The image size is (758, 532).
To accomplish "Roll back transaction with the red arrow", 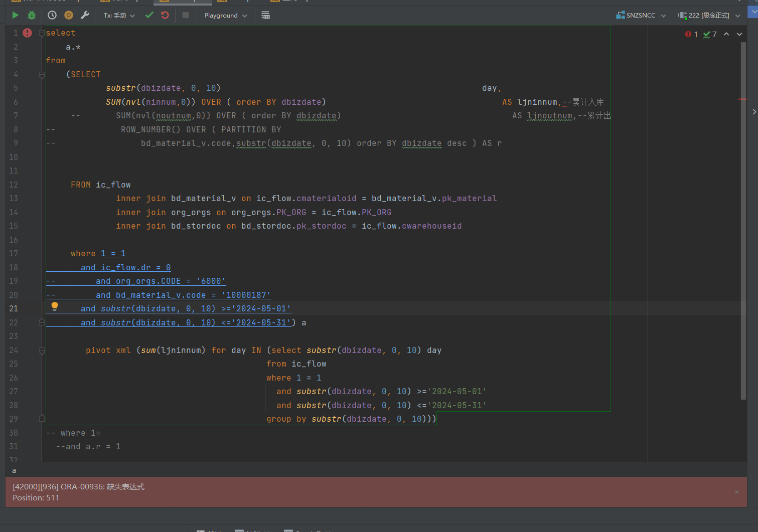I will pyautogui.click(x=165, y=15).
